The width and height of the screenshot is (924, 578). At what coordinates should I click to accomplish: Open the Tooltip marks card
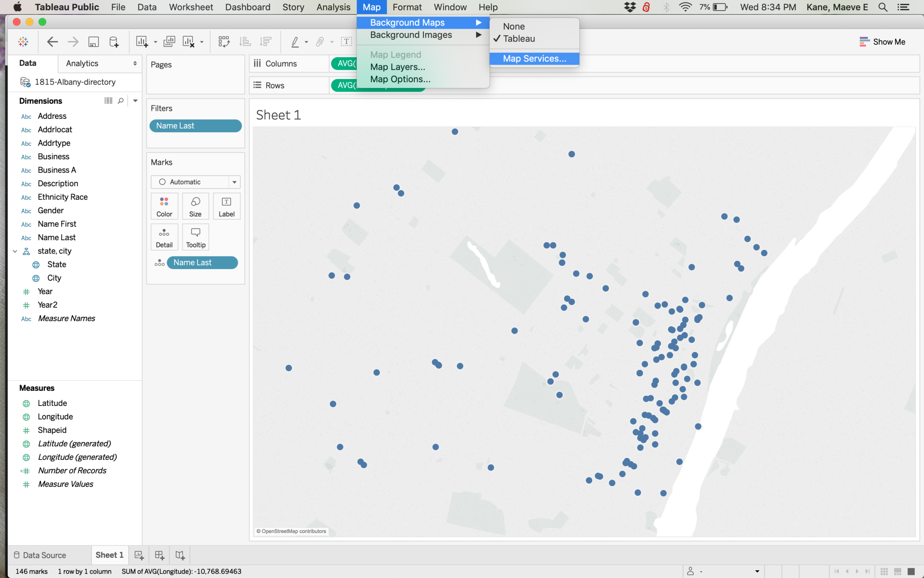click(195, 237)
